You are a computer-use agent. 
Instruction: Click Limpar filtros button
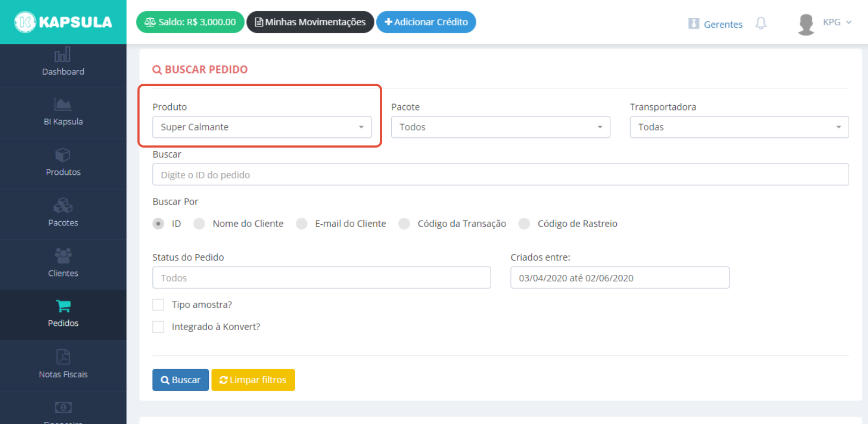click(x=253, y=380)
